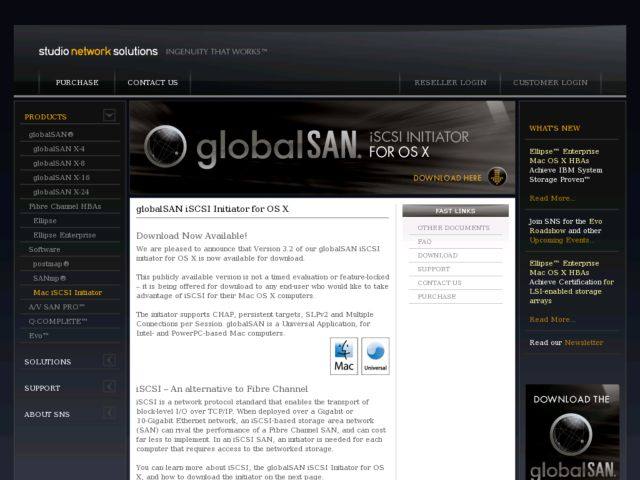640x480 pixels.
Task: Click the yellow download arrow icon
Action: coord(498,178)
